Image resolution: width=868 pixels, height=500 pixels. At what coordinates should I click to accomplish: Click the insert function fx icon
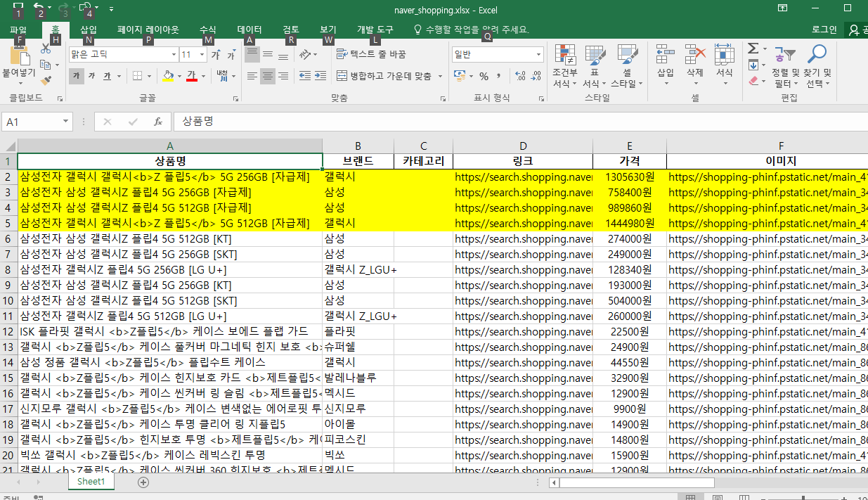point(158,122)
